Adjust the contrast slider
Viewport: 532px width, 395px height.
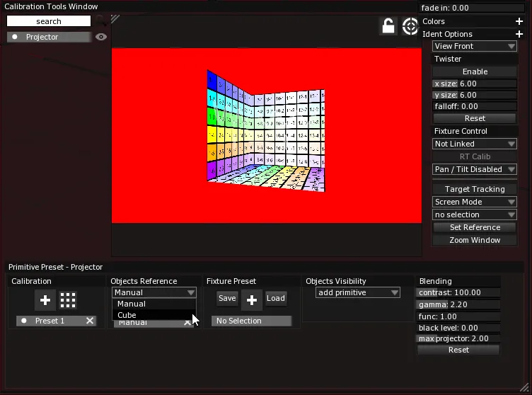coord(458,292)
